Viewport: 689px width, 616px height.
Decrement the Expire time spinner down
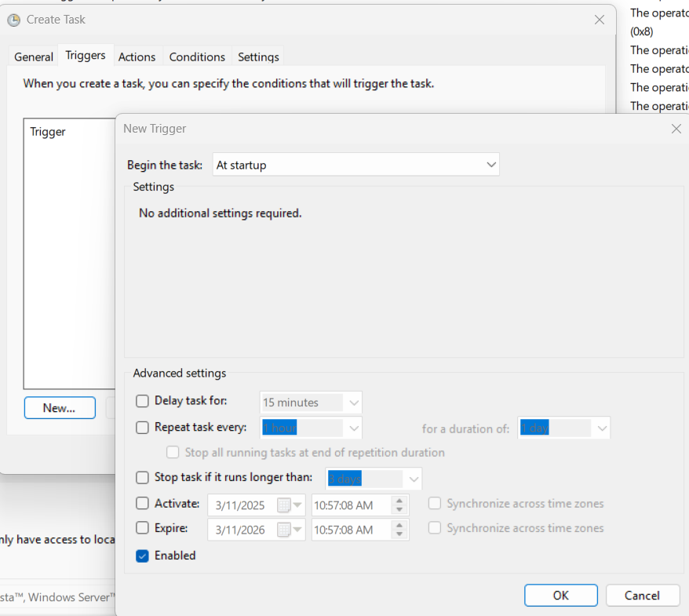click(399, 534)
